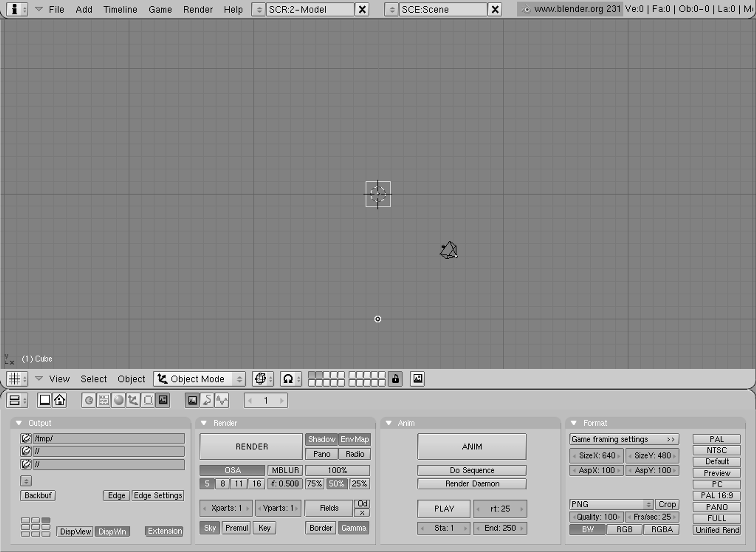The height and width of the screenshot is (552, 756).
Task: Click the PLAY button
Action: (444, 509)
